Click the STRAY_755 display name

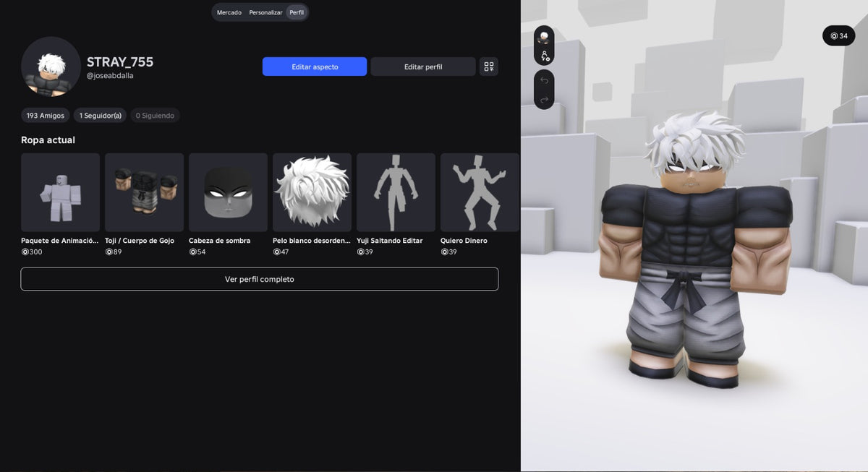(120, 62)
